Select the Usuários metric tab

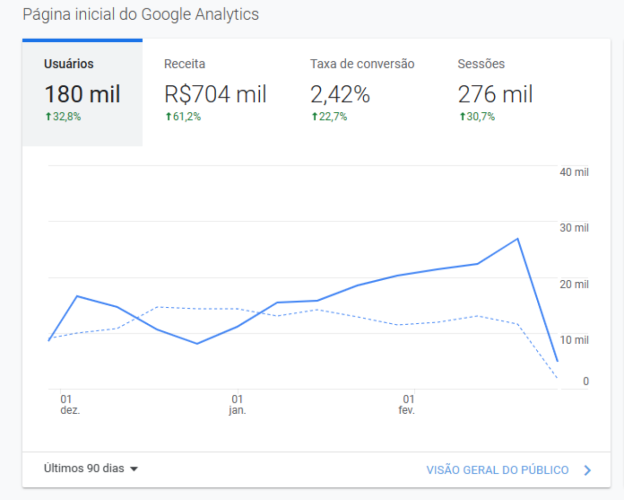(82, 93)
